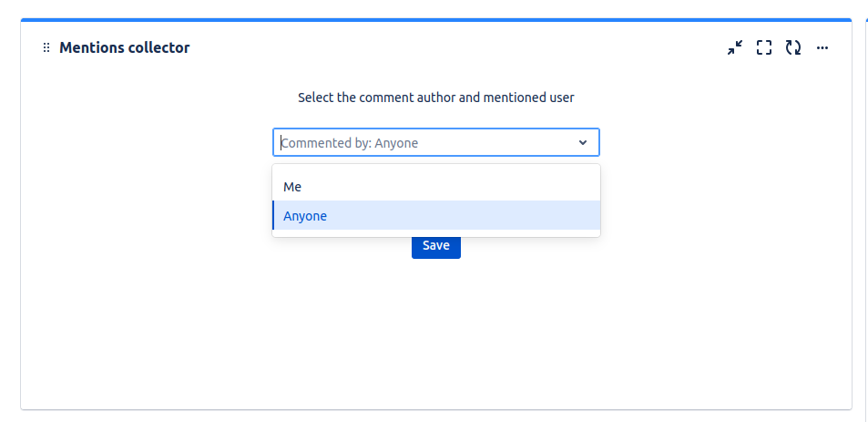Screen dimensions: 868x422
Task: Click blank gadget space left of the dropdown
Action: tap(146, 182)
